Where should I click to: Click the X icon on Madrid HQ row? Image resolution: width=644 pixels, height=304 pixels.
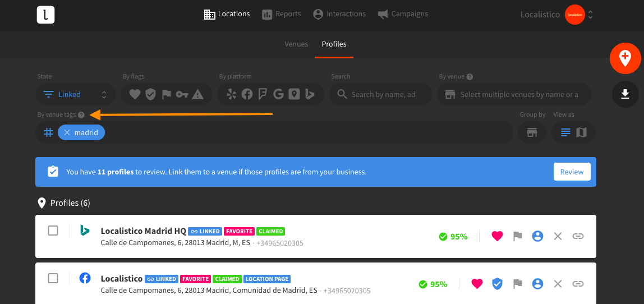(x=558, y=236)
